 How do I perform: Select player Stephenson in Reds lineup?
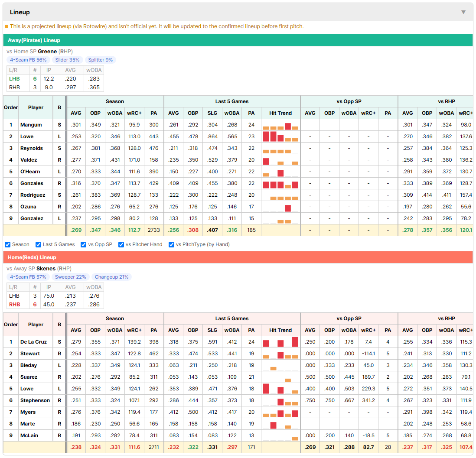35,400
